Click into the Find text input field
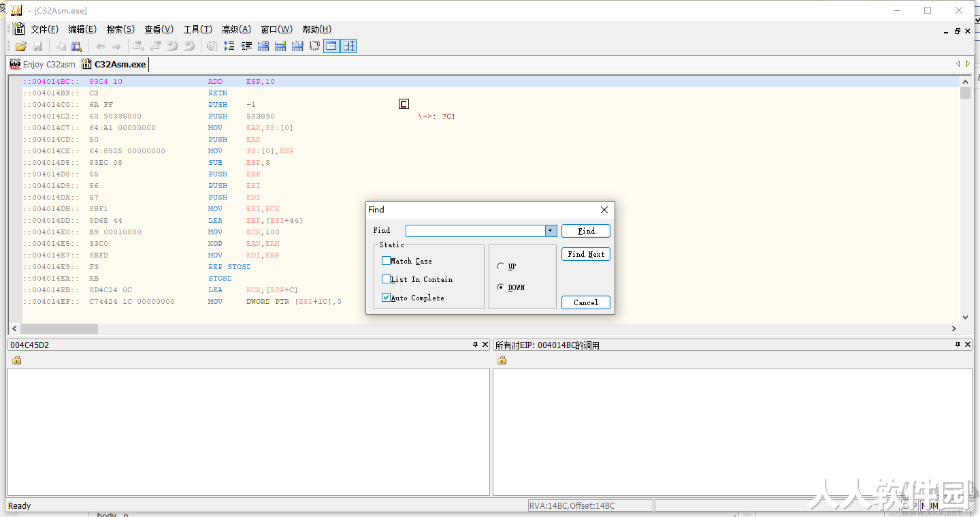The height and width of the screenshot is (517, 980). pos(476,231)
